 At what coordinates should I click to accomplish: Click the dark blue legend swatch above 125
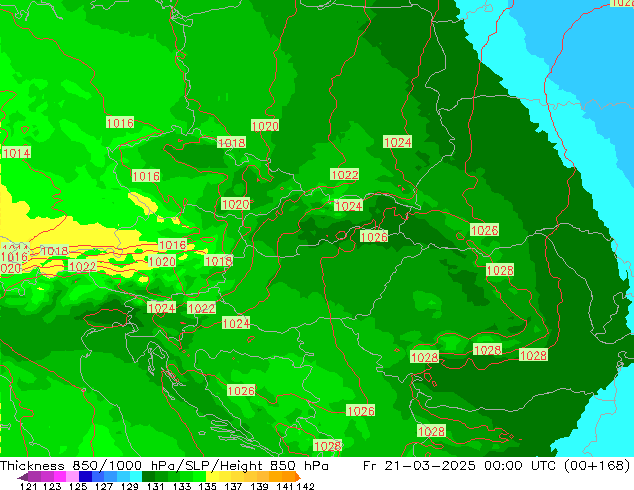(x=85, y=476)
